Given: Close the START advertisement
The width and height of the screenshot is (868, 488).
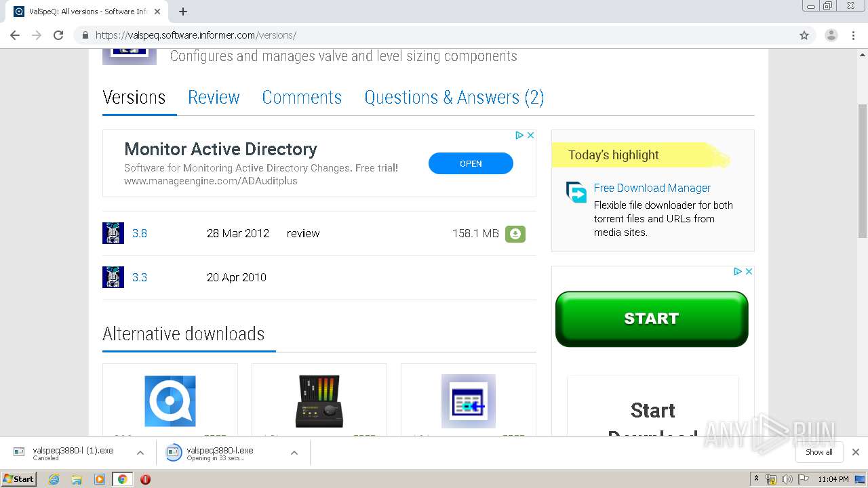Looking at the screenshot, I should point(749,271).
